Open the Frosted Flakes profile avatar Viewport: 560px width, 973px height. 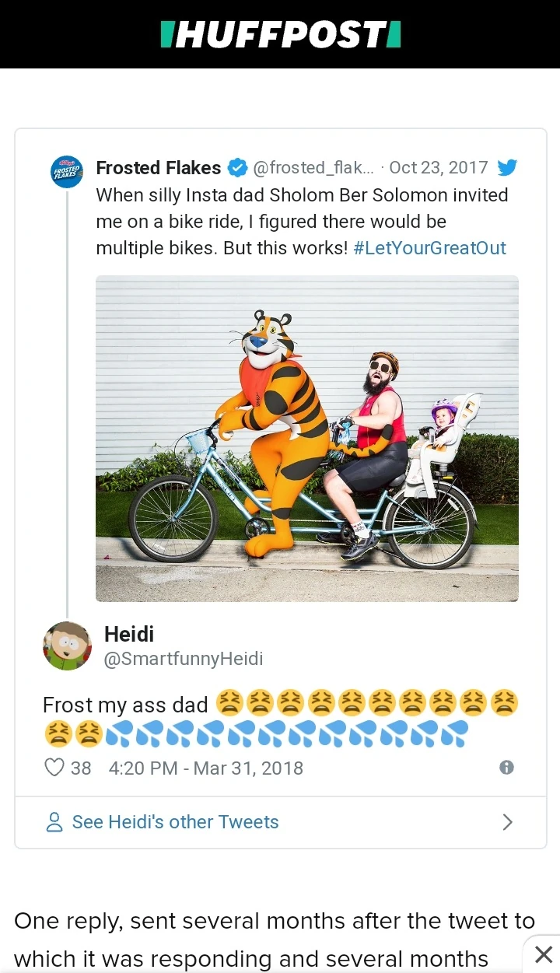coord(67,171)
